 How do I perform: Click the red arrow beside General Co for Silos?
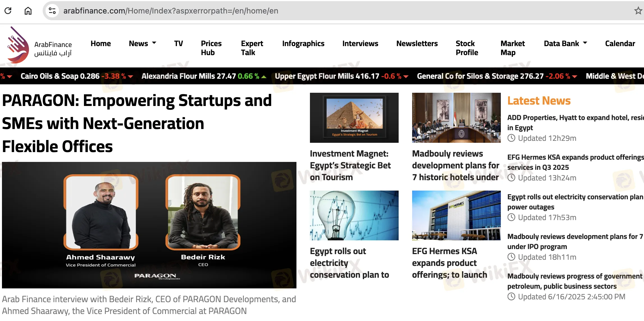575,76
